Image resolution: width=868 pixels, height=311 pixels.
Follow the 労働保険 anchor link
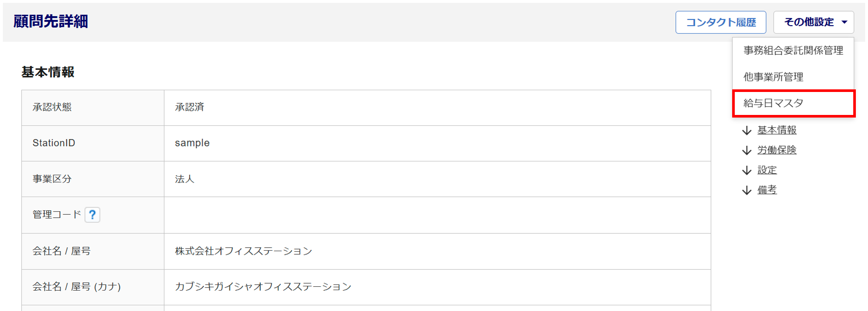pos(776,150)
